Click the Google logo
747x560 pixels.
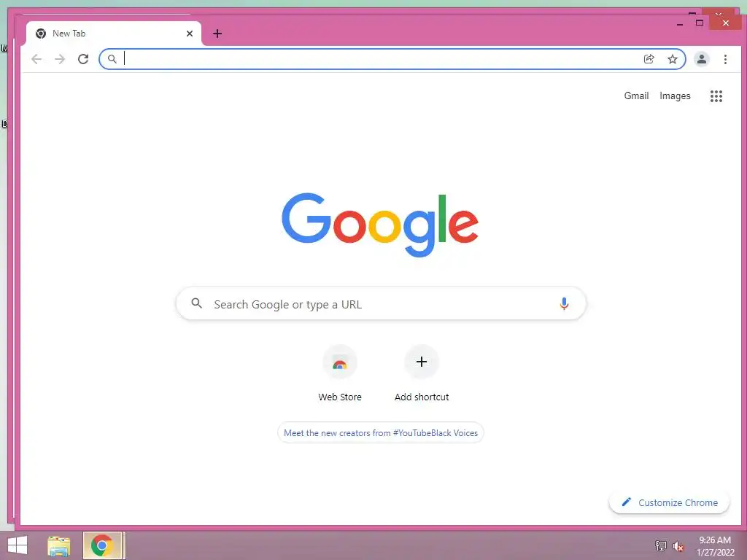pos(379,225)
